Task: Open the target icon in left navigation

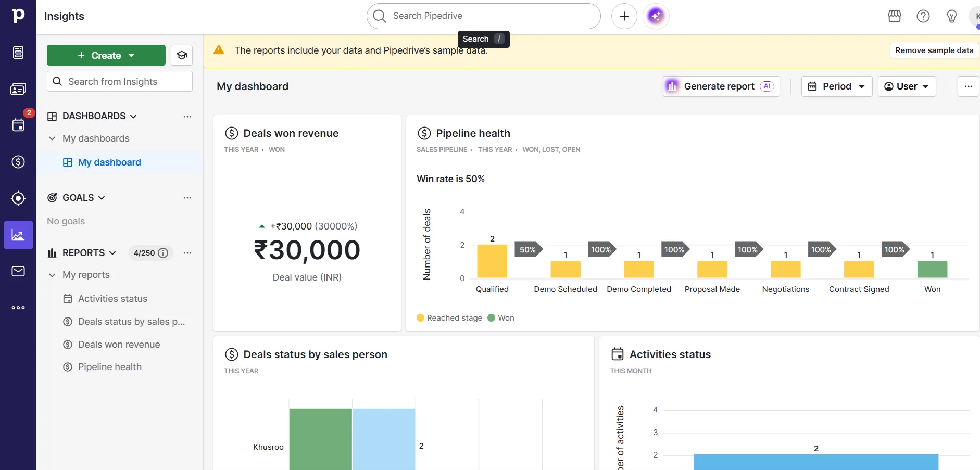Action: 18,198
